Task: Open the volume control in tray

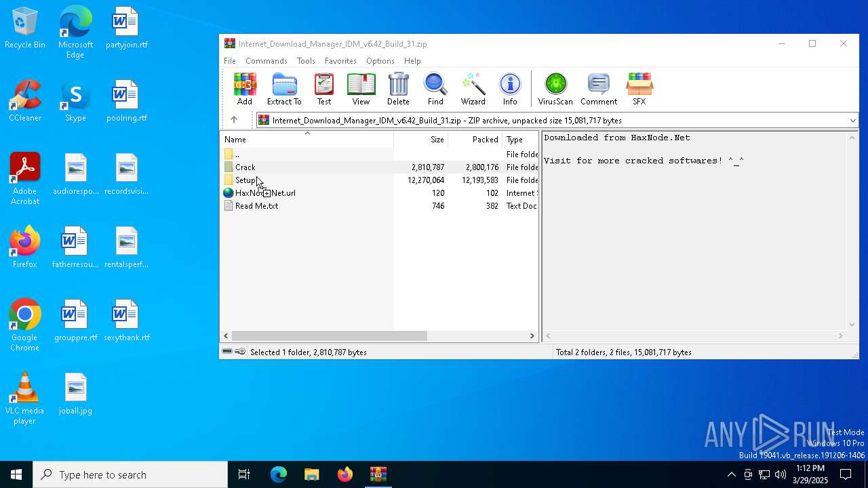Action: click(x=781, y=474)
